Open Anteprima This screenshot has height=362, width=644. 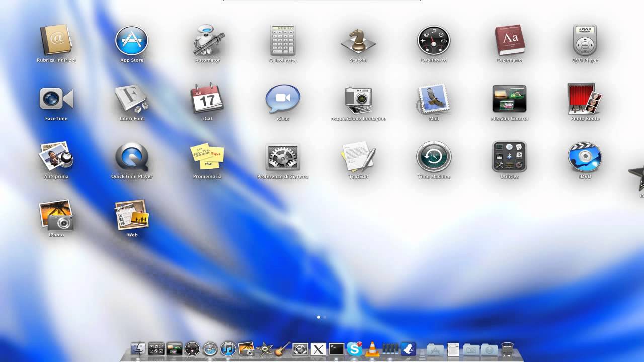point(56,157)
